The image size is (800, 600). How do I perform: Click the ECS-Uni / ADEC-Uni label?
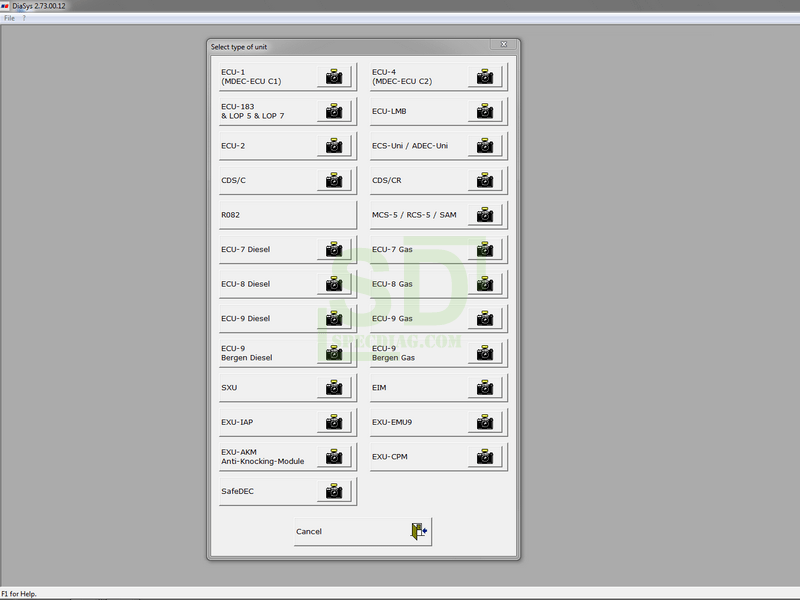coord(410,146)
